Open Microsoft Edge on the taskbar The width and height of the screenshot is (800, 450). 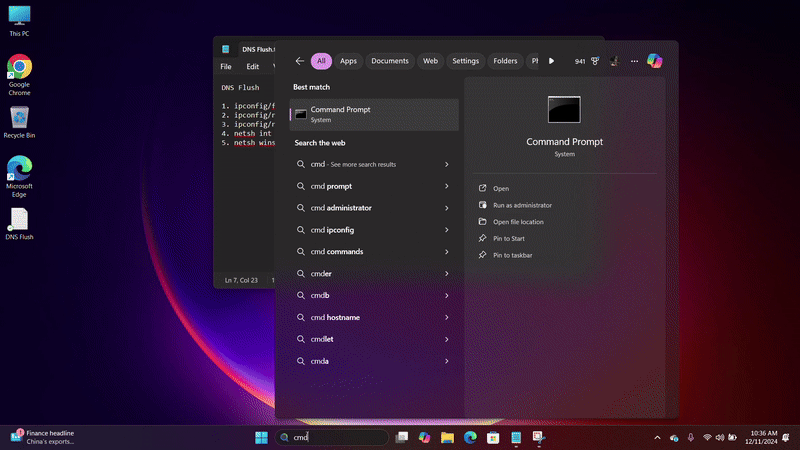(x=470, y=437)
